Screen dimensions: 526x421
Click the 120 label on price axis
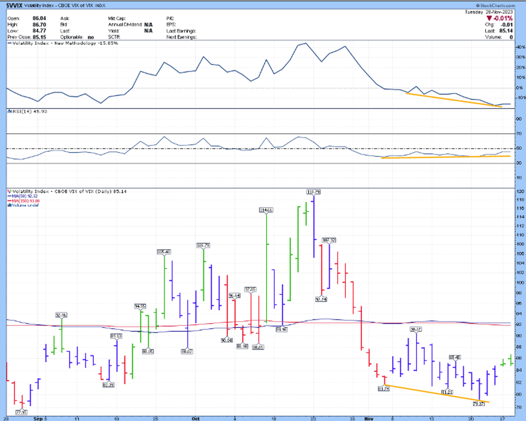tap(520, 192)
